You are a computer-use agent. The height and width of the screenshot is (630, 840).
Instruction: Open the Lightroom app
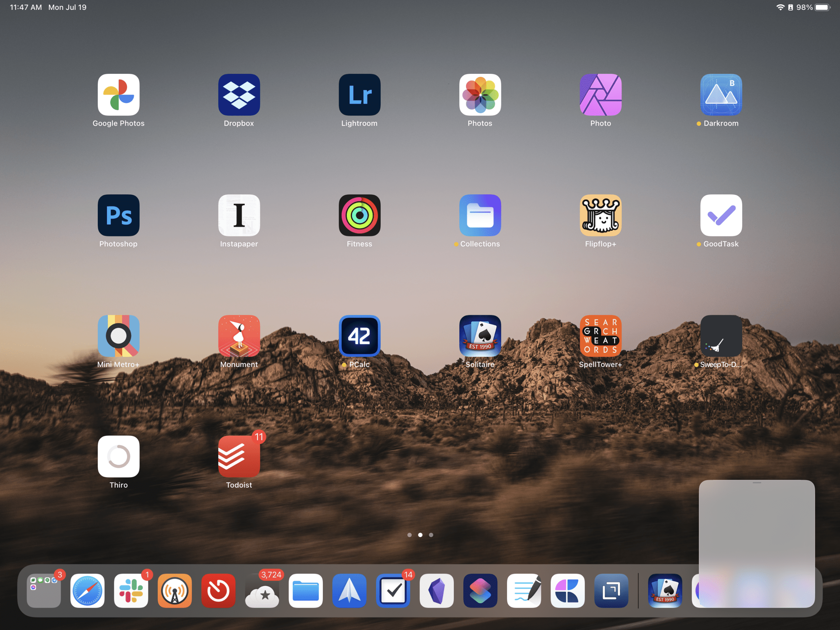360,95
